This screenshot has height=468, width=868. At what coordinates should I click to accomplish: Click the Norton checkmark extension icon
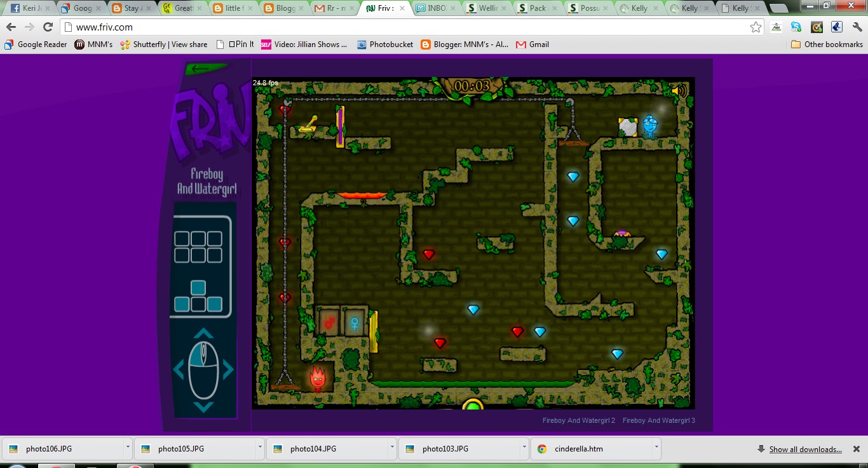817,27
